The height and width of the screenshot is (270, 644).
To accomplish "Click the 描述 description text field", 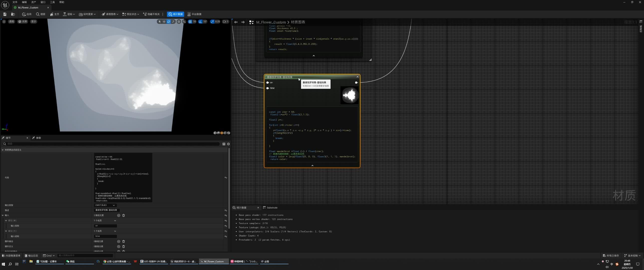I will 107,210.
